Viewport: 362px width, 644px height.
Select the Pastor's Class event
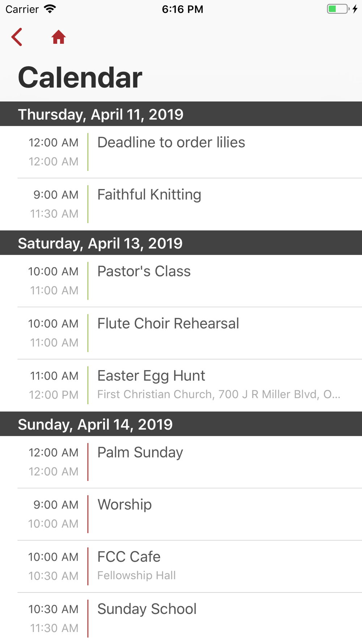[x=190, y=281]
